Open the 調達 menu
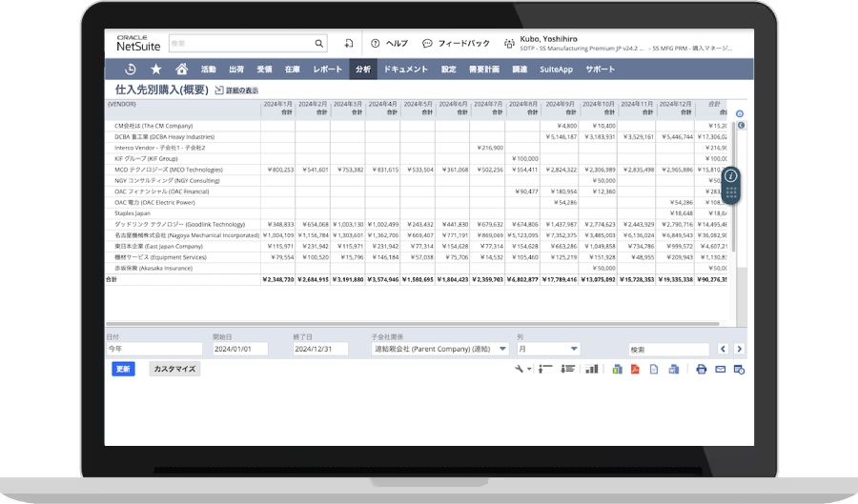 coord(520,70)
